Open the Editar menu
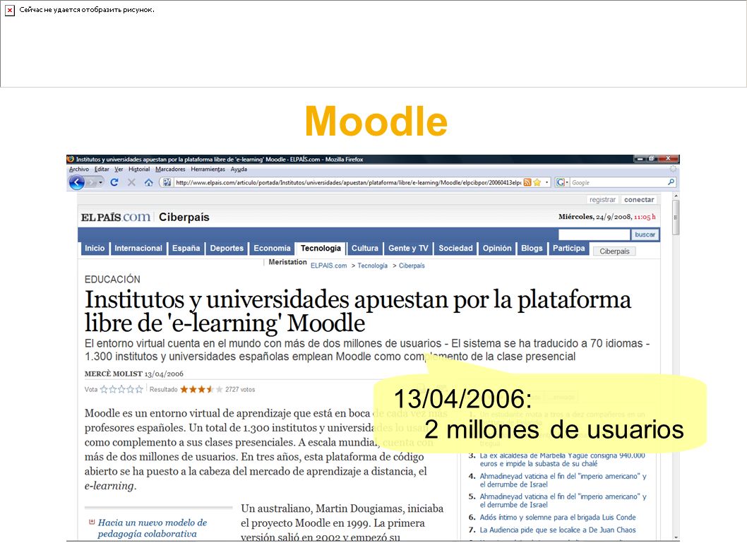Screen dimensions: 747x560 point(102,169)
